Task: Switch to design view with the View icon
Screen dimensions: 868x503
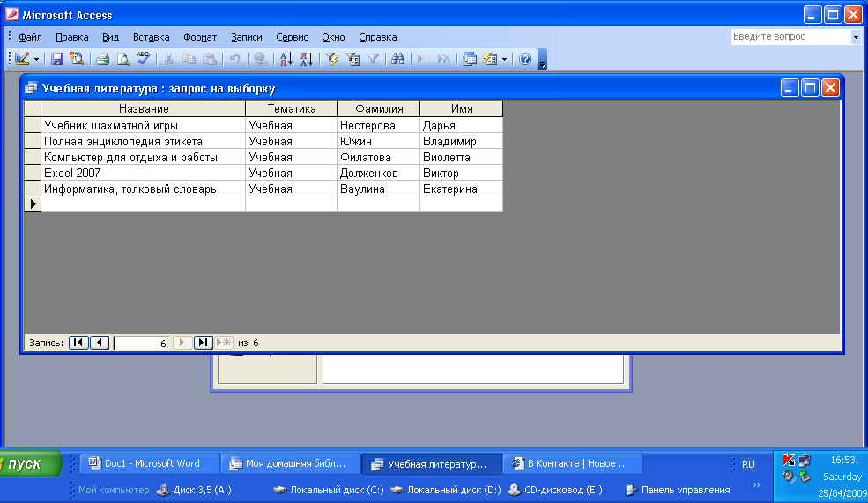Action: click(22, 59)
